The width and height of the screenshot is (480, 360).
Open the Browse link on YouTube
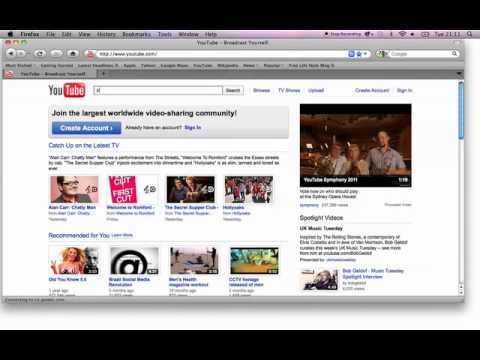click(261, 90)
